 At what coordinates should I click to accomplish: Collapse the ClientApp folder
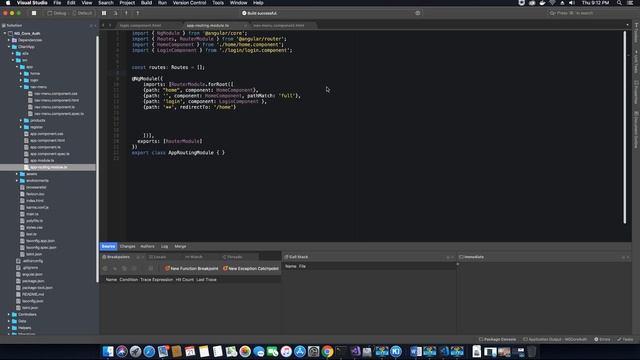click(9, 47)
